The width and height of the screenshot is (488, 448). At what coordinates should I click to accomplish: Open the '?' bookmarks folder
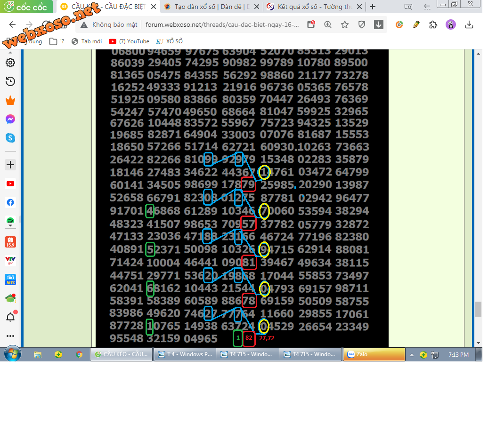[x=57, y=42]
